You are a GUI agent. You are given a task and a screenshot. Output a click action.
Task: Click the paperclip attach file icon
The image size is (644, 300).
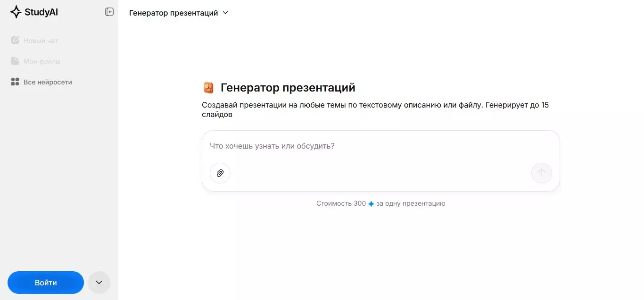tap(220, 173)
